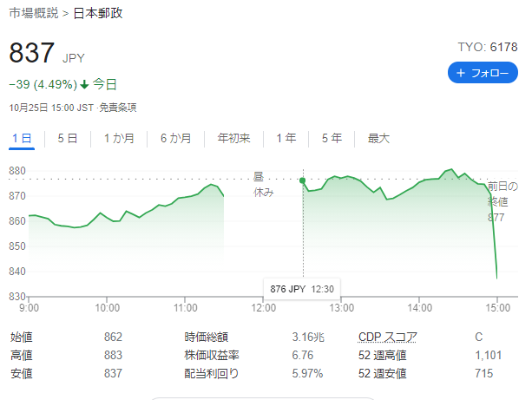Select the 1年 range tab
The height and width of the screenshot is (400, 532).
tap(286, 138)
